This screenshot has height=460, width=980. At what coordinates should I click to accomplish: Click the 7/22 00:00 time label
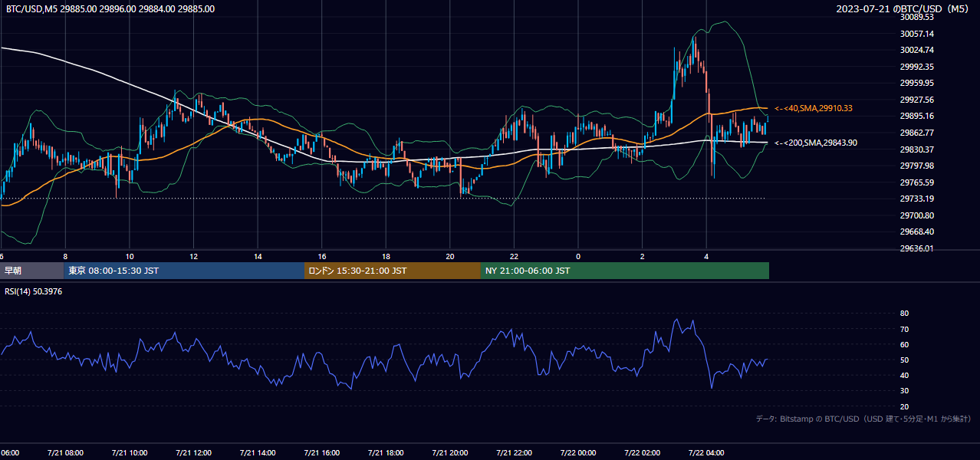tap(578, 452)
